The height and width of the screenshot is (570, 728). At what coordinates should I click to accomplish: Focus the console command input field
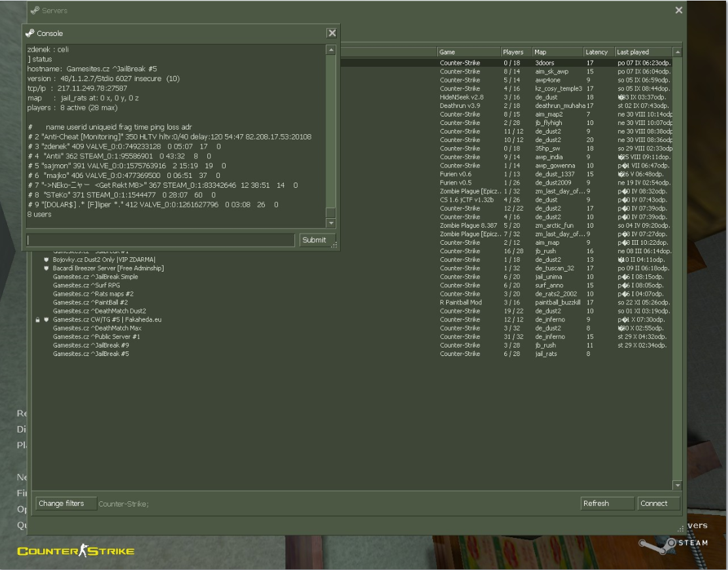click(160, 240)
